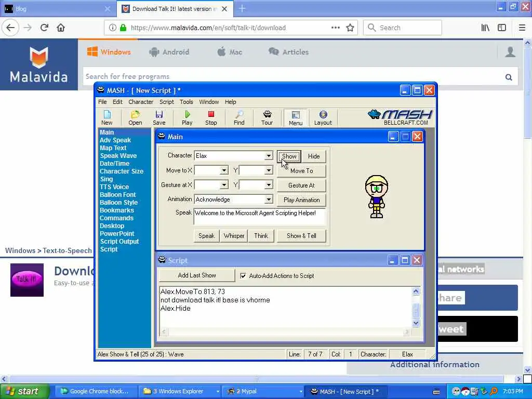The width and height of the screenshot is (532, 399).
Task: Click the Malavida user account icon
Action: click(x=510, y=52)
